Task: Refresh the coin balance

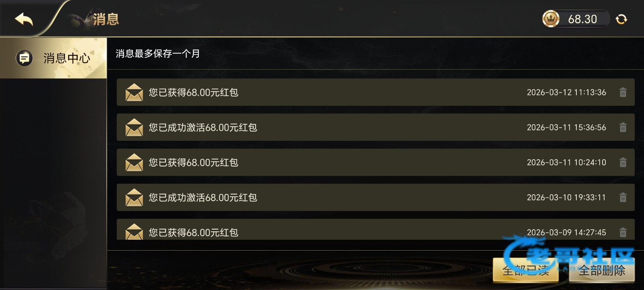Action: click(621, 19)
